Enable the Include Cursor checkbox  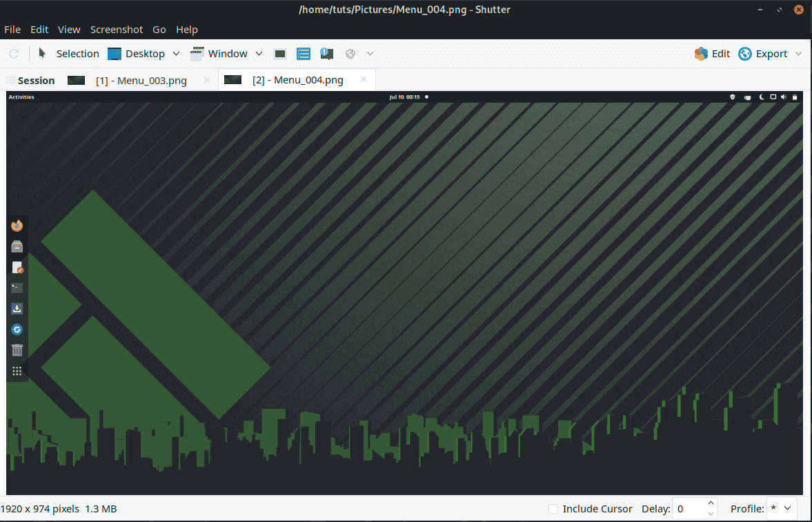[553, 509]
